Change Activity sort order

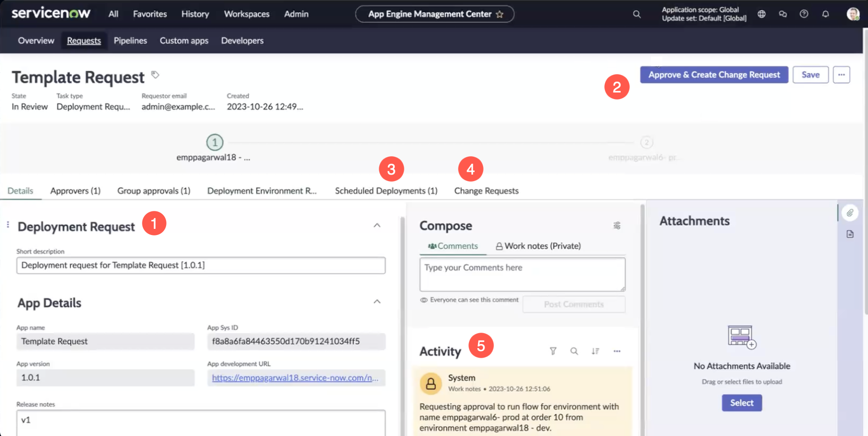pos(595,351)
